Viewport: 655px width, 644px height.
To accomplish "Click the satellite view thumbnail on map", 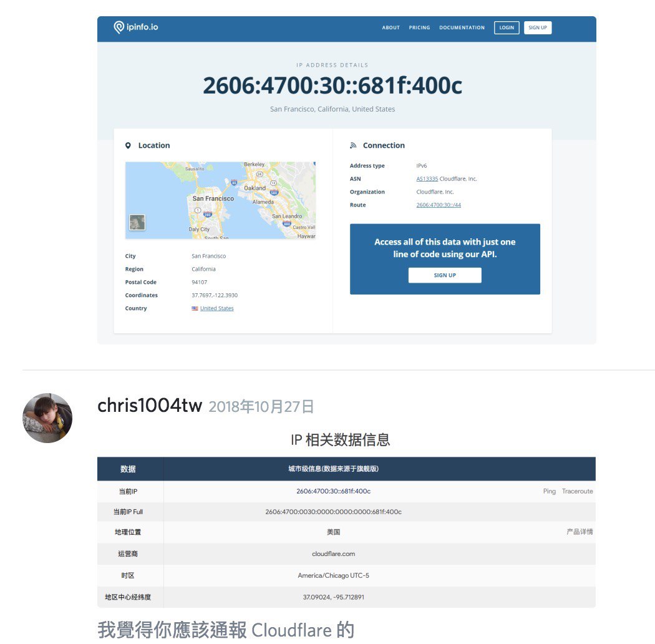I will 137,222.
